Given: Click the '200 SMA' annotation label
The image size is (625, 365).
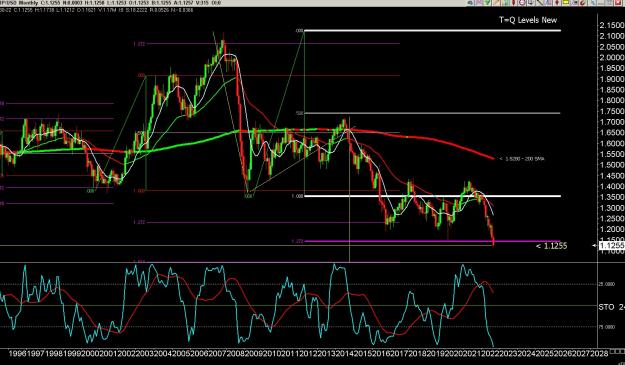Looking at the screenshot, I should (536, 159).
